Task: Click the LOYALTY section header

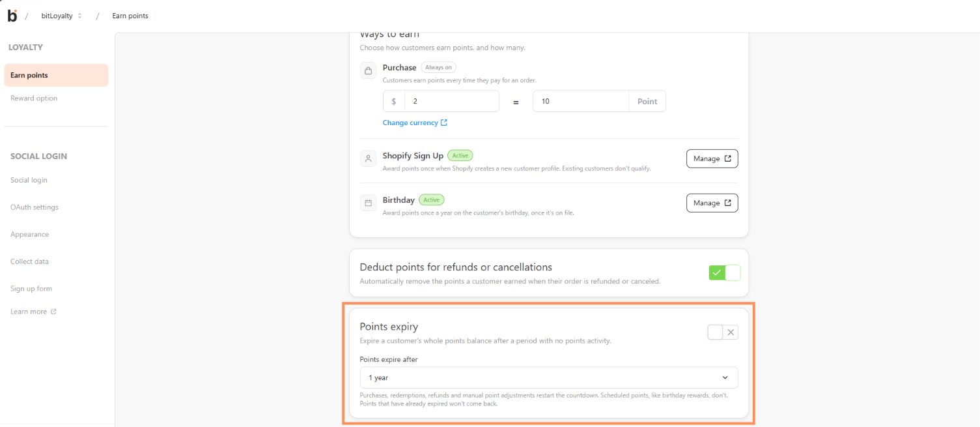Action: [x=25, y=48]
